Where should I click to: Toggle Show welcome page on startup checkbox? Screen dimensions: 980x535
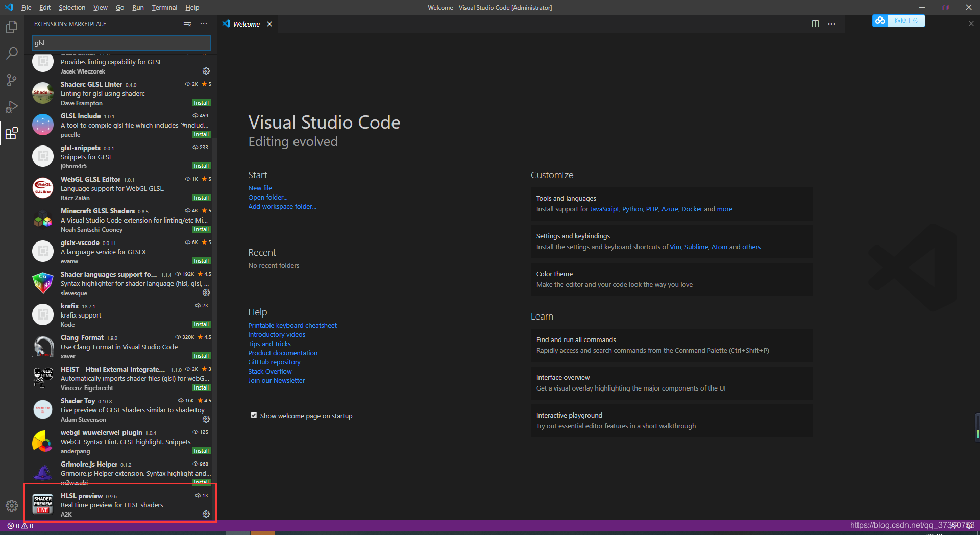click(254, 415)
